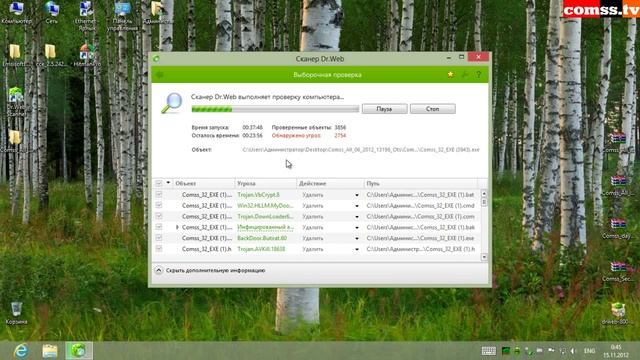Click the yellow star icon in Dr.Web header
640x360 pixels.
(450, 74)
